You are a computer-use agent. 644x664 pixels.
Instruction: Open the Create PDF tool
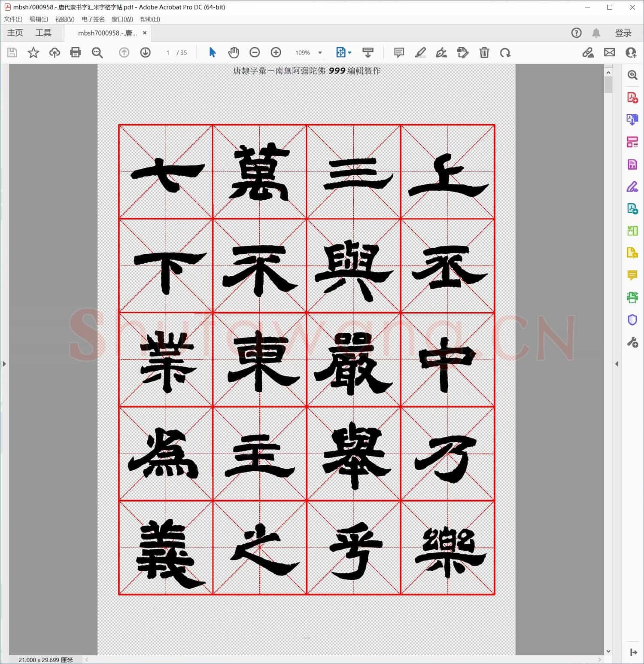(x=632, y=98)
